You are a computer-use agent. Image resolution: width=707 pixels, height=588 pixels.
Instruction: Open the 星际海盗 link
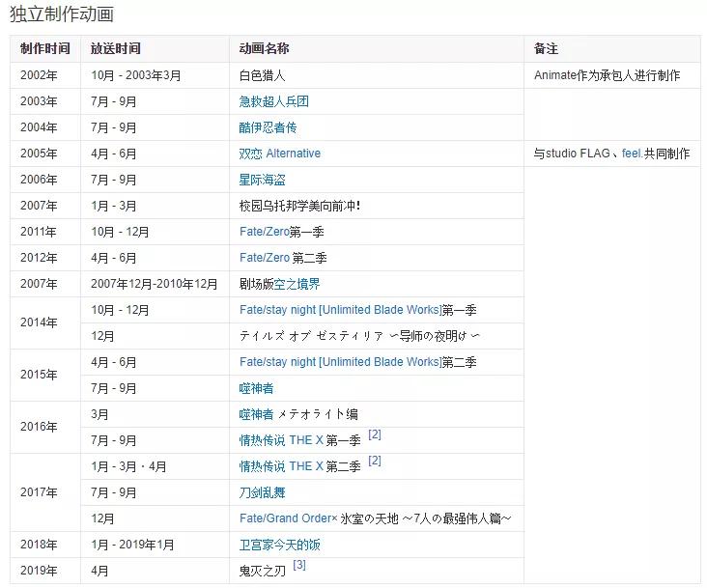[262, 180]
